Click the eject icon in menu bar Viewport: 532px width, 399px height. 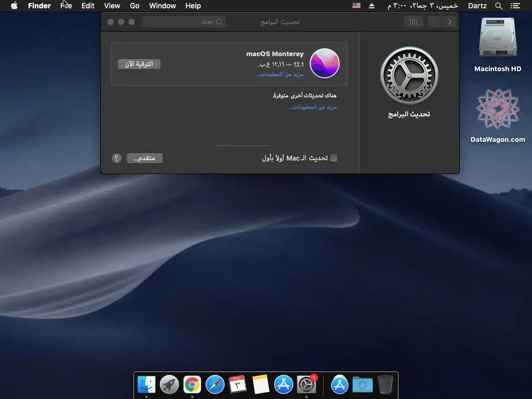(372, 6)
